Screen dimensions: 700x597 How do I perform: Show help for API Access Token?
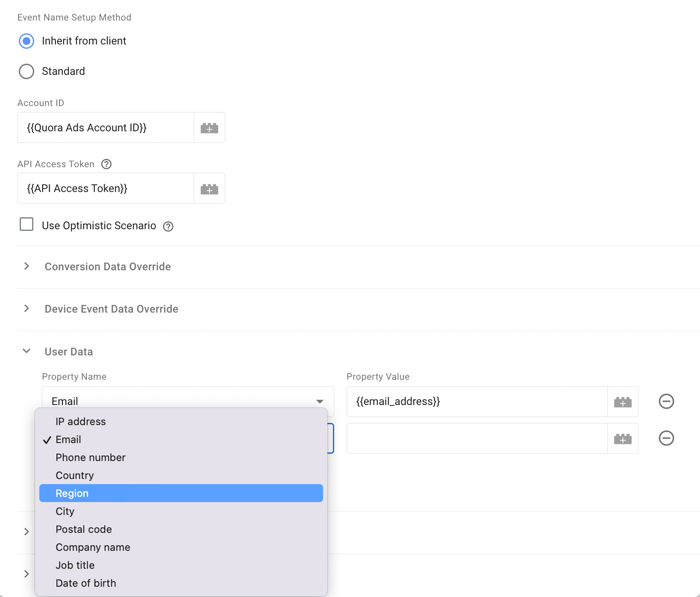click(x=106, y=164)
